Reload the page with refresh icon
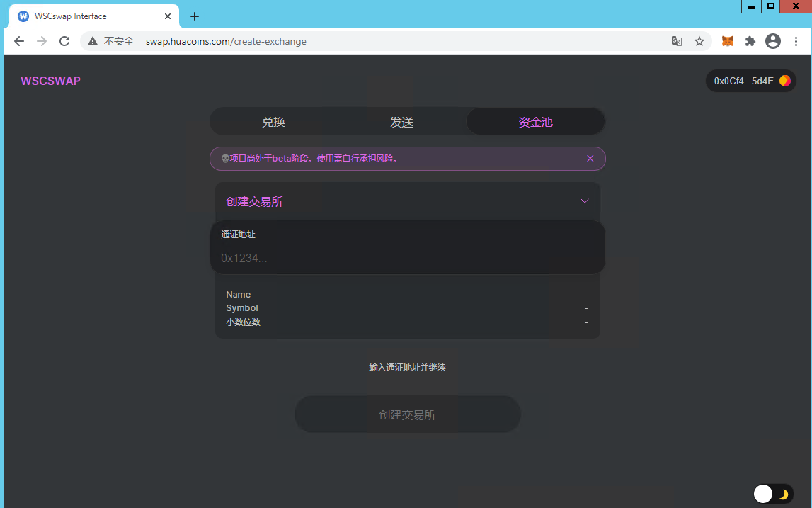 click(x=64, y=42)
